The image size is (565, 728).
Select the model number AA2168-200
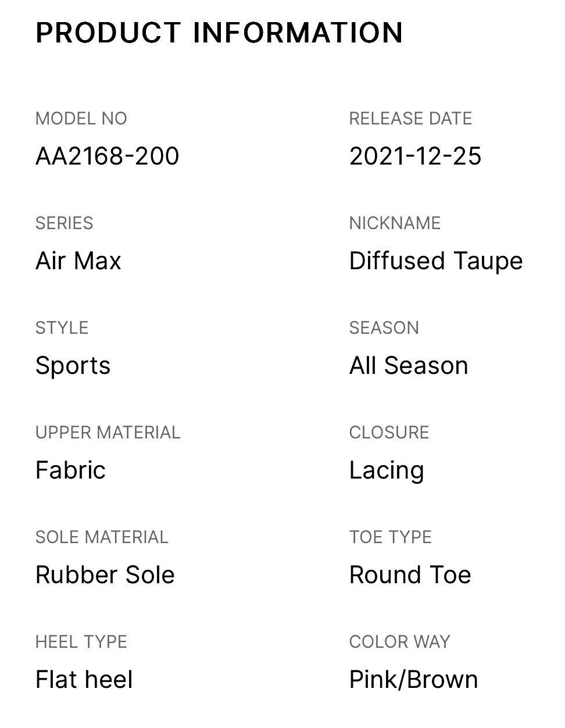(108, 156)
